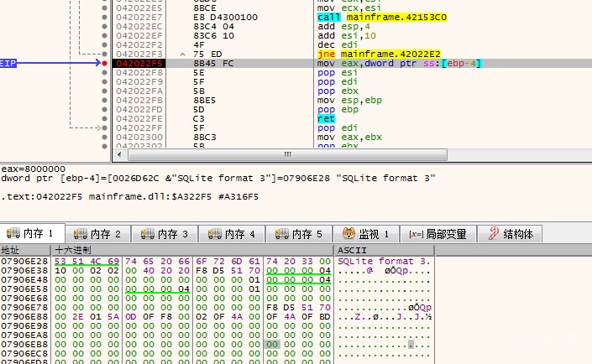Image resolution: width=592 pixels, height=364 pixels.
Task: Toggle breakpoint dot at address 042022FB
Action: (105, 101)
